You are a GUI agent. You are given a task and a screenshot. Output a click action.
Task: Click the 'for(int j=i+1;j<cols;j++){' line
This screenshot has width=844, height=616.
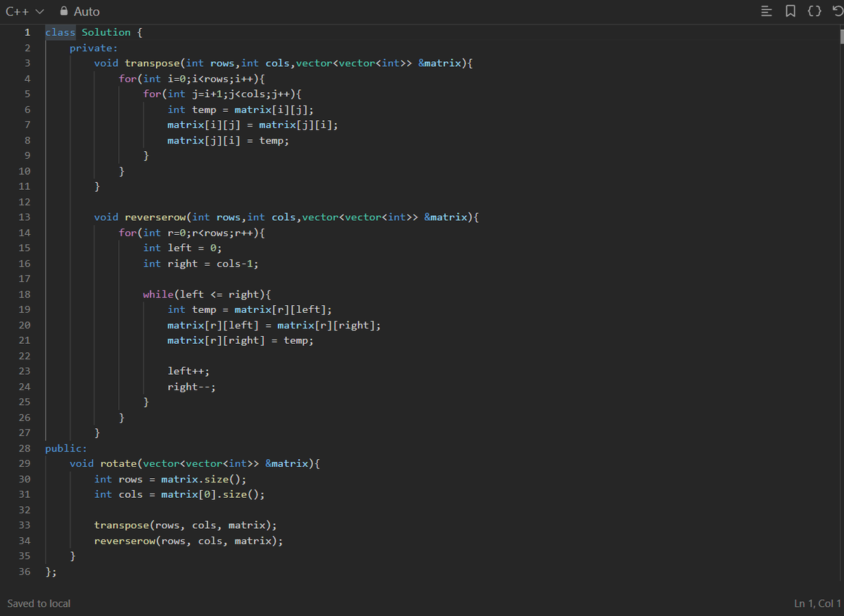[x=222, y=94]
